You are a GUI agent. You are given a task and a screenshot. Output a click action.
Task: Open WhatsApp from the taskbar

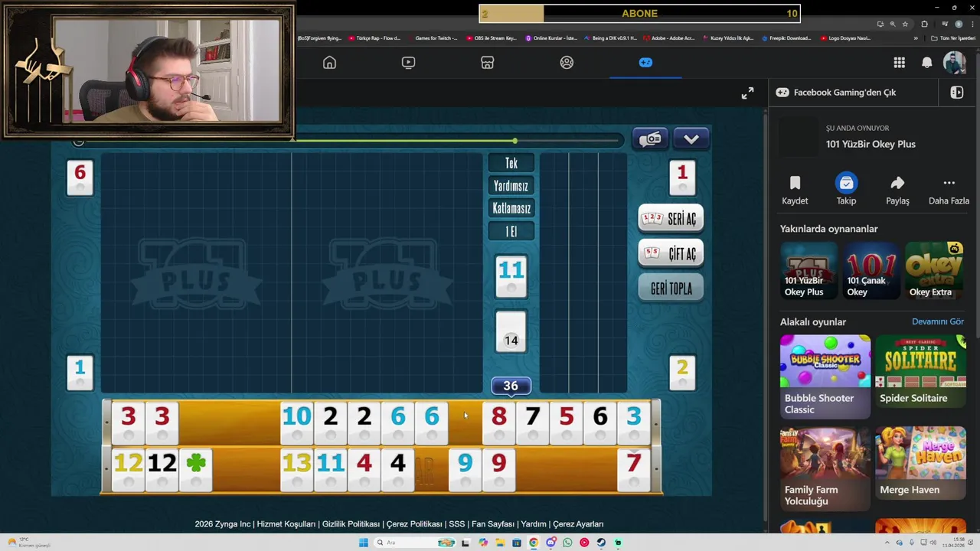point(567,543)
